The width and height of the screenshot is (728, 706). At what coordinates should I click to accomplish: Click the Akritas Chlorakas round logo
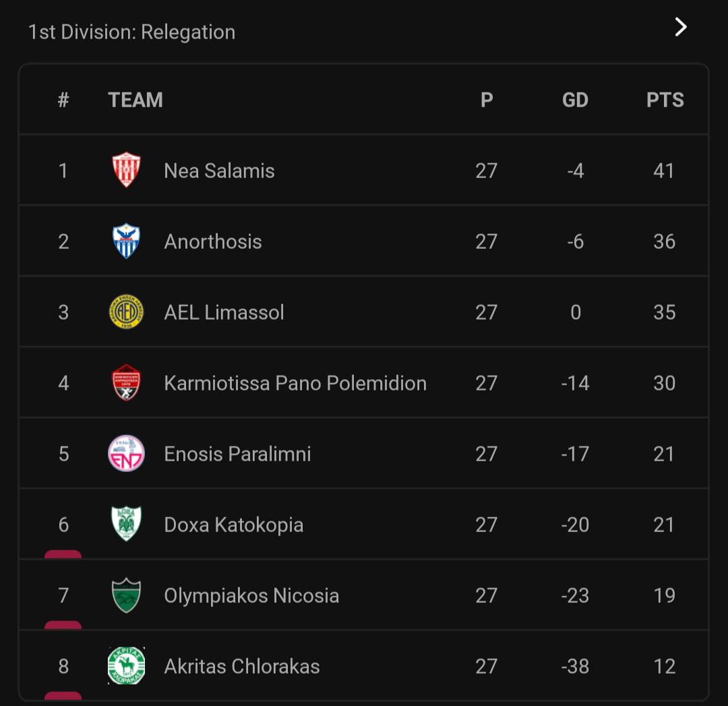(126, 666)
